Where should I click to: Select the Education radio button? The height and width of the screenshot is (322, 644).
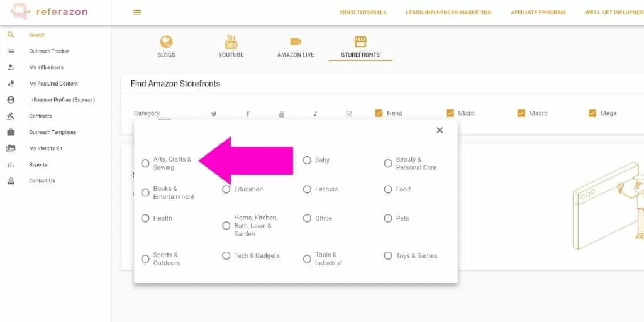click(226, 189)
